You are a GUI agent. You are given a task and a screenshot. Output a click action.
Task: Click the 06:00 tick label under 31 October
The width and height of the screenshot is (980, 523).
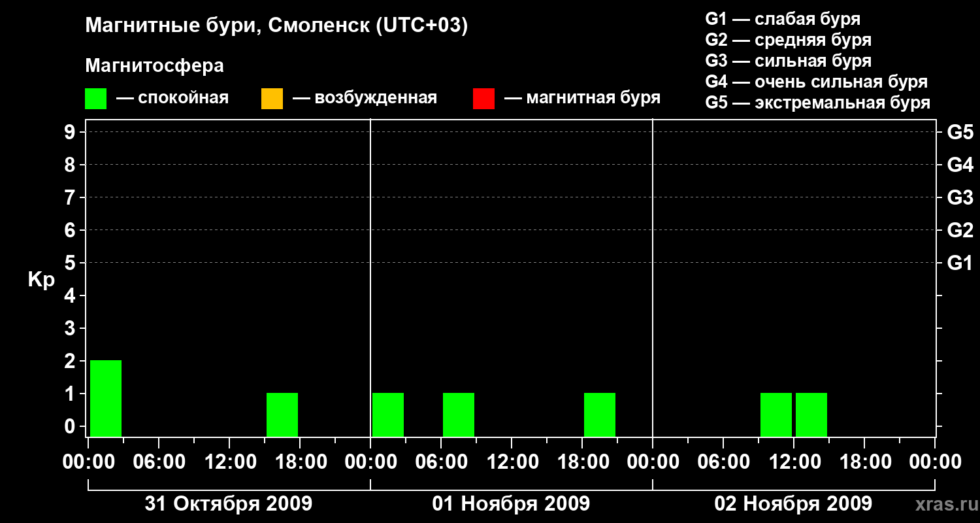159,462
